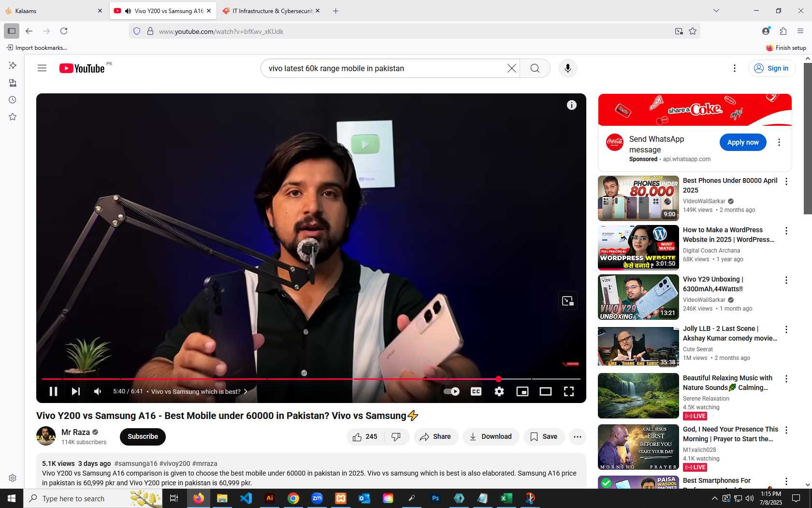Go back to previous page
The width and height of the screenshot is (812, 508).
[29, 31]
